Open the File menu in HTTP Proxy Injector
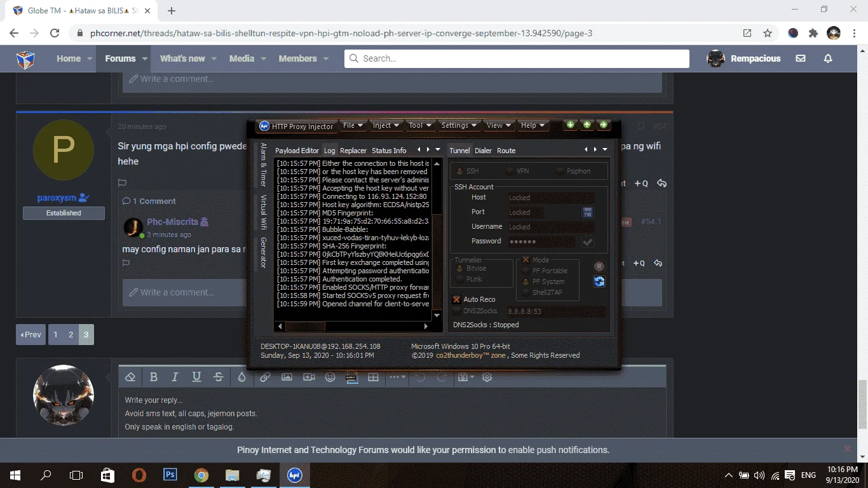 tap(353, 125)
